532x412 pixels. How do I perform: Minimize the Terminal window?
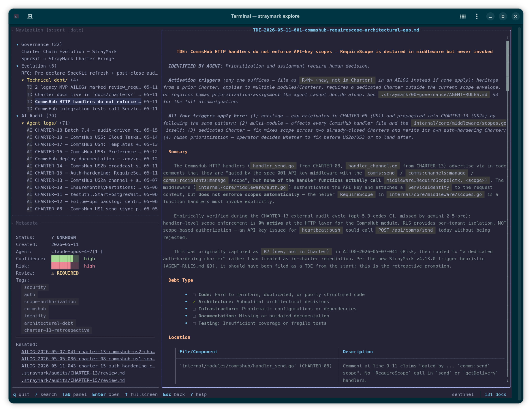click(490, 16)
